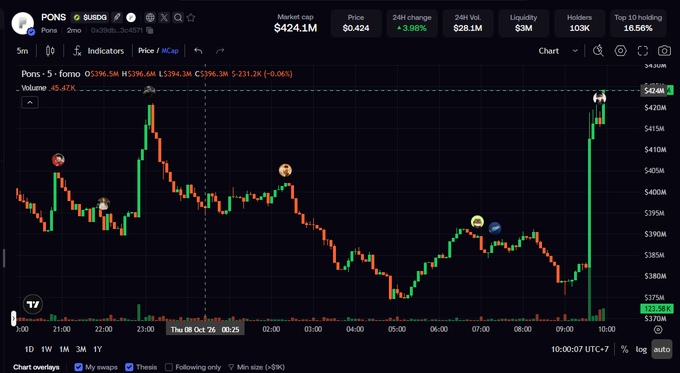Copy the contract address with copy icon
The width and height of the screenshot is (680, 373).
(150, 30)
